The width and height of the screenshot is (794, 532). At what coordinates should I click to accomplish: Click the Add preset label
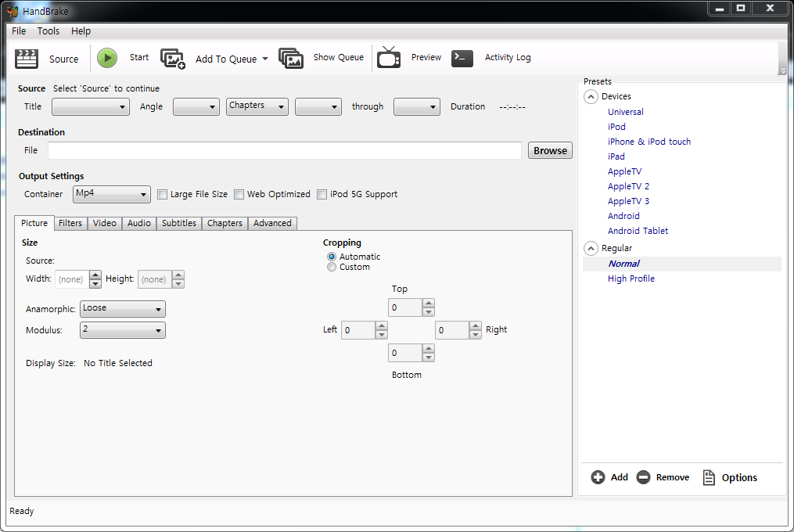click(x=619, y=477)
